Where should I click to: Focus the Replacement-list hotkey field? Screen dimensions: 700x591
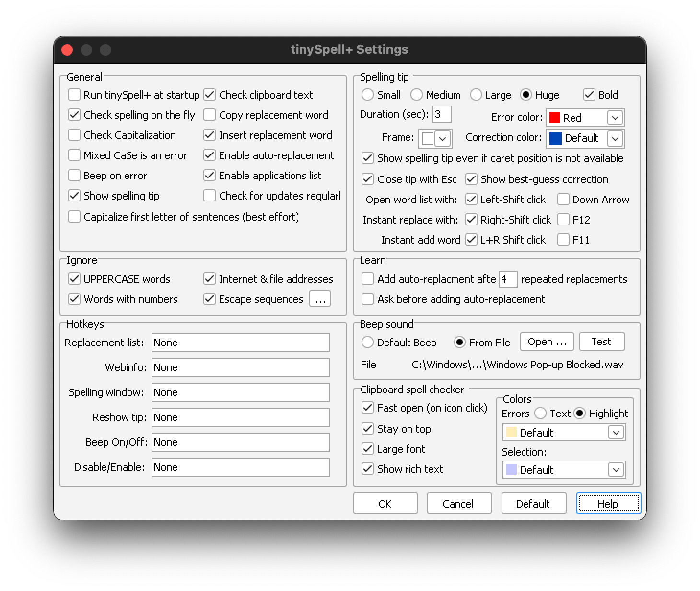[x=241, y=343]
